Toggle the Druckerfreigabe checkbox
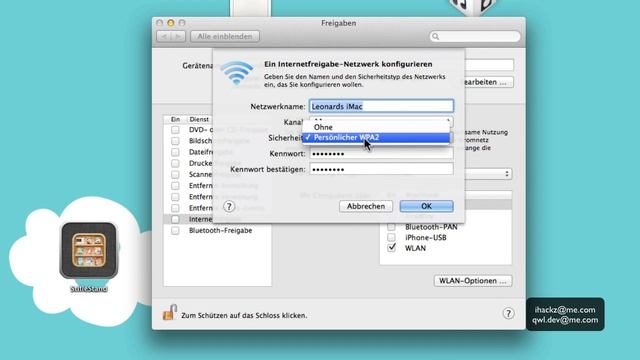Screen dimensions: 640x360 click(x=175, y=163)
